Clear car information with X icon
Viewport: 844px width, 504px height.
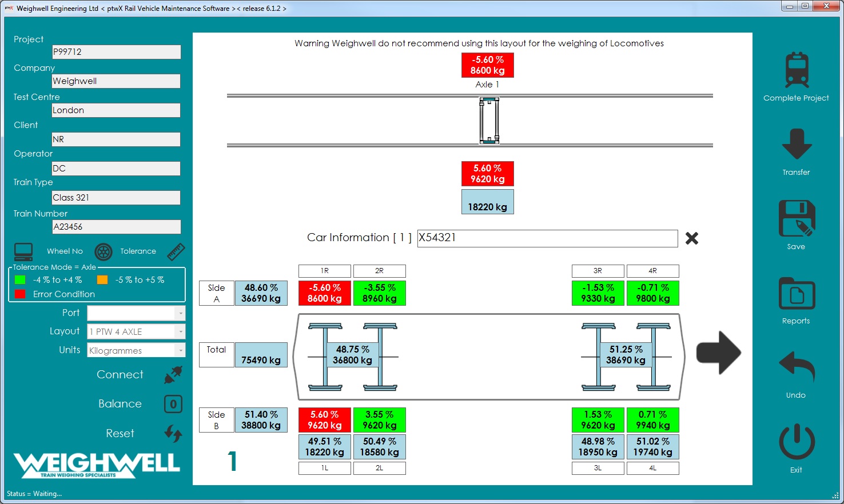pos(692,238)
